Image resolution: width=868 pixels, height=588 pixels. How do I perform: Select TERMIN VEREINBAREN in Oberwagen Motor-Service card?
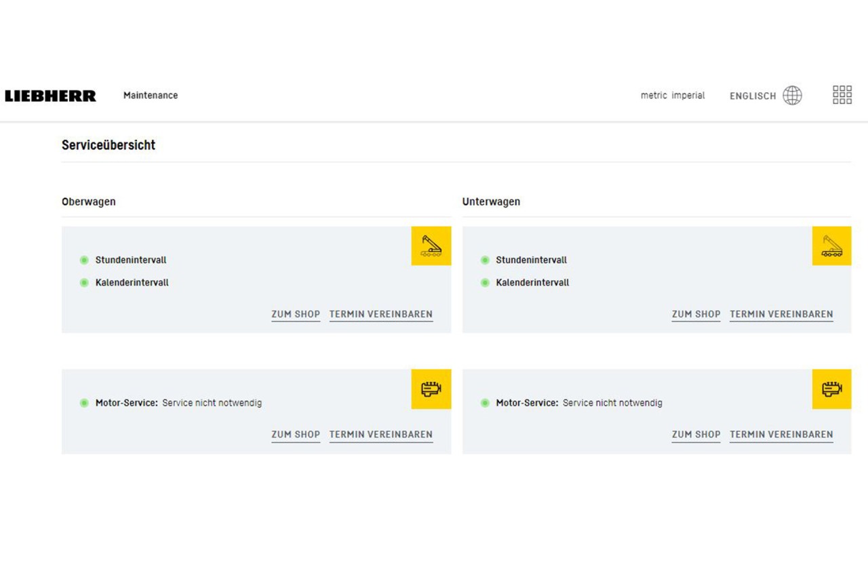point(381,435)
